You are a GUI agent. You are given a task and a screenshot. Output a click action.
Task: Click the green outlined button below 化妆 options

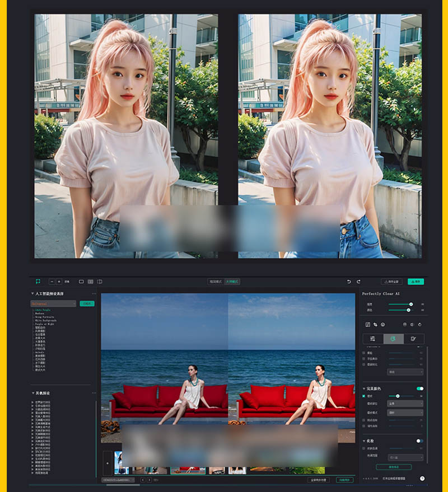(x=394, y=467)
